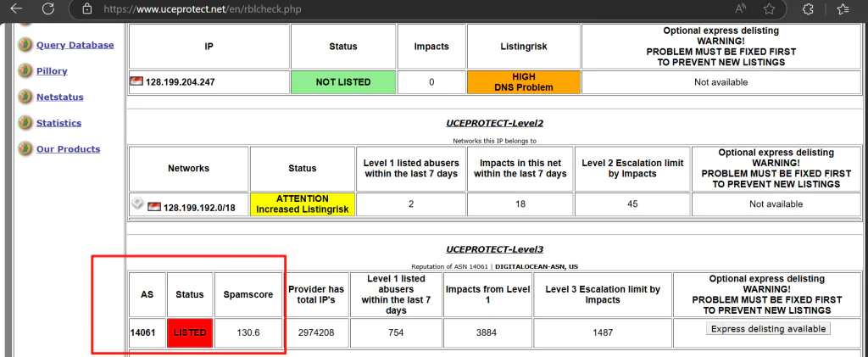Click the red LISTED status cell

pos(190,333)
